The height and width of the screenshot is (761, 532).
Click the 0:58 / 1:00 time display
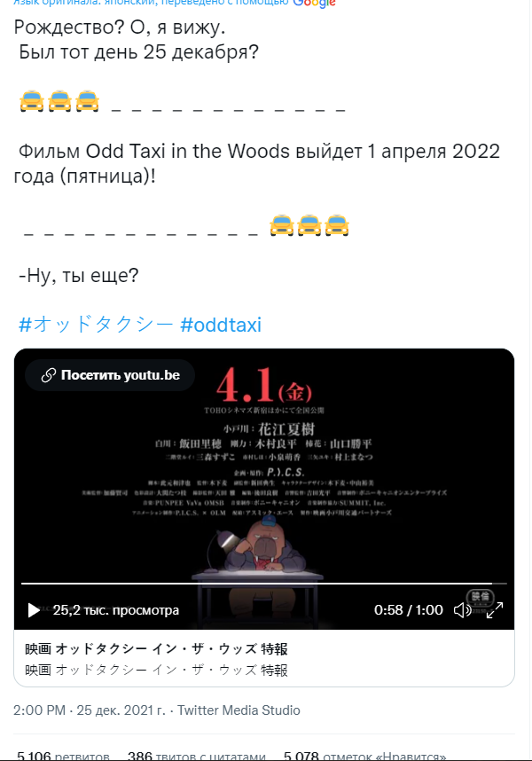click(x=409, y=610)
